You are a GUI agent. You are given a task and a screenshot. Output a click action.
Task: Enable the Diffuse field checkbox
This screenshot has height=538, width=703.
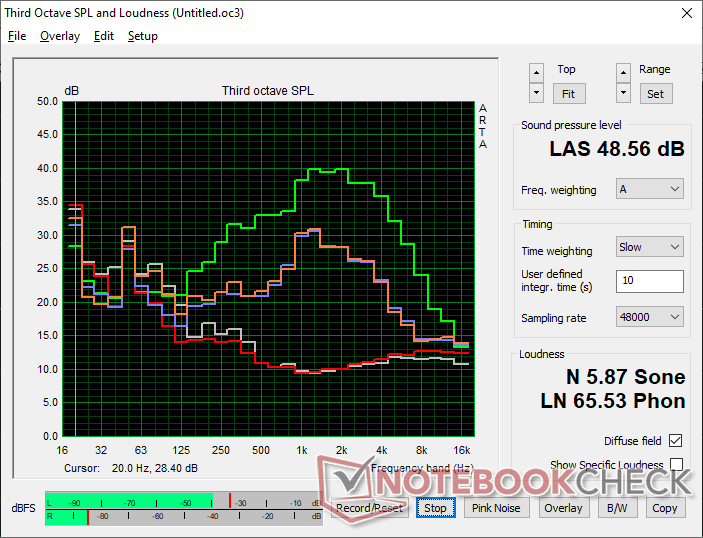[x=676, y=441]
